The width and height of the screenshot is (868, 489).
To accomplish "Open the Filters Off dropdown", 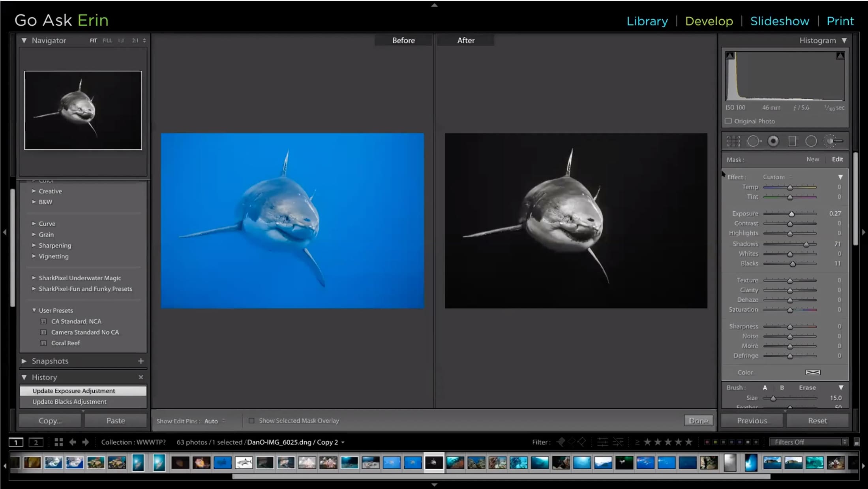I will click(808, 442).
